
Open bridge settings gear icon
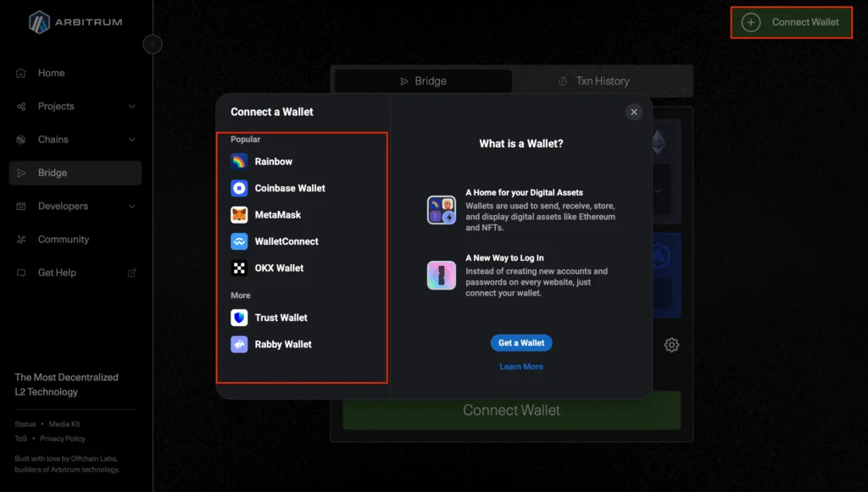click(x=671, y=345)
